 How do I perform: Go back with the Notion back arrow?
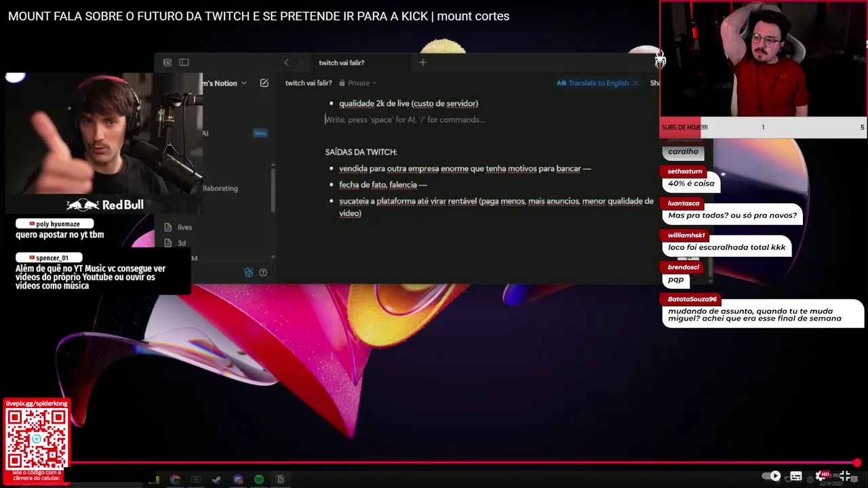click(286, 62)
